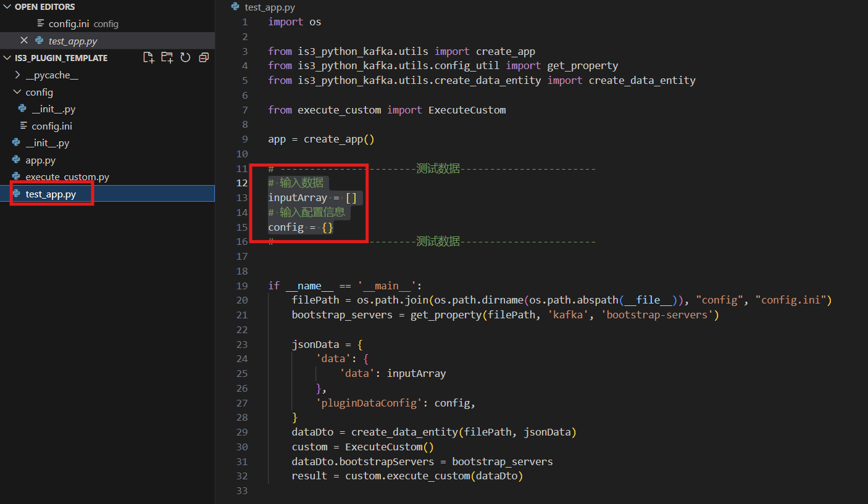Screen dimensions: 868x504
Task: Click 'result = custom.execute_custom(dataDto)' on line 32
Action: tap(407, 476)
